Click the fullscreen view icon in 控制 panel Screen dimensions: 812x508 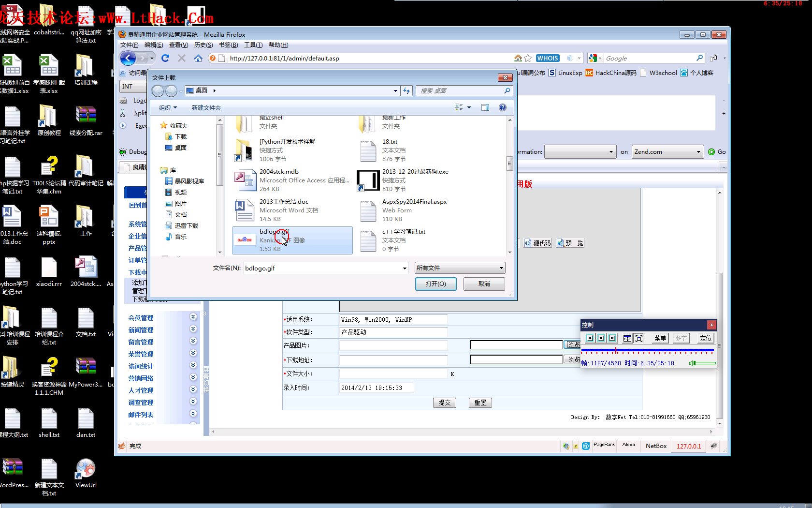click(x=639, y=338)
